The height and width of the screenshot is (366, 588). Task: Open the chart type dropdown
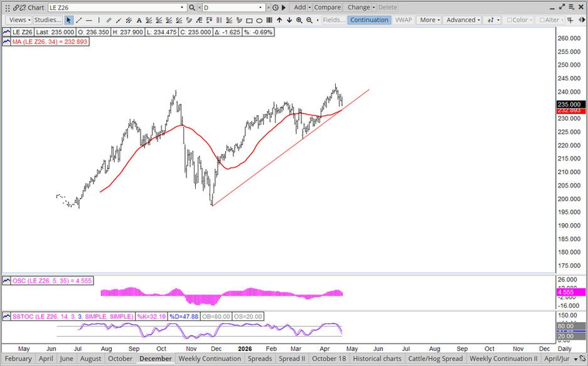pos(493,20)
